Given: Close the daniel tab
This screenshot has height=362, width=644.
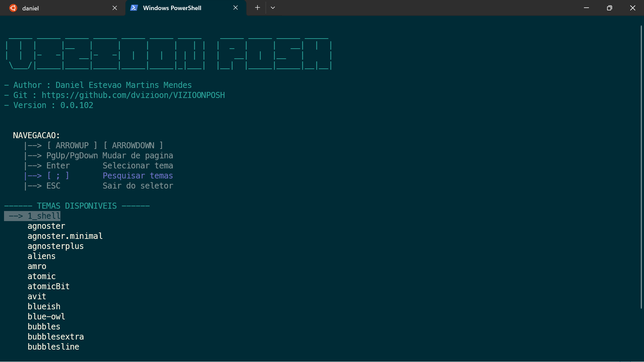Looking at the screenshot, I should point(115,8).
